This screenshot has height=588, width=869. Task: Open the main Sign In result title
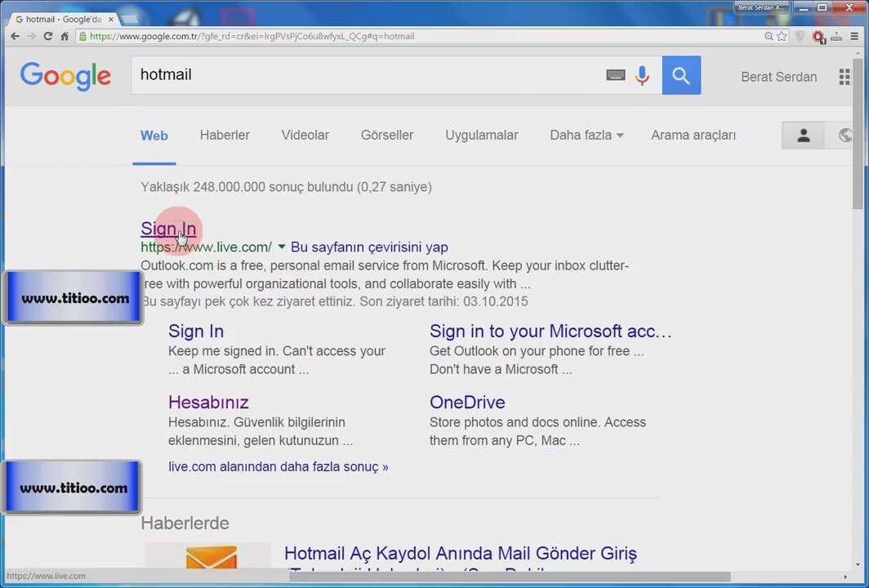(168, 229)
